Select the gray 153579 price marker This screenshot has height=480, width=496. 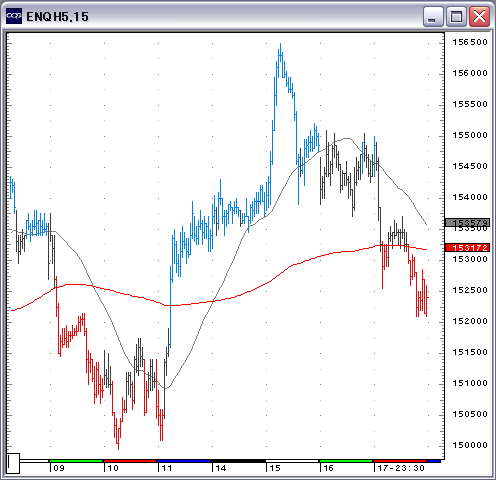(x=467, y=222)
